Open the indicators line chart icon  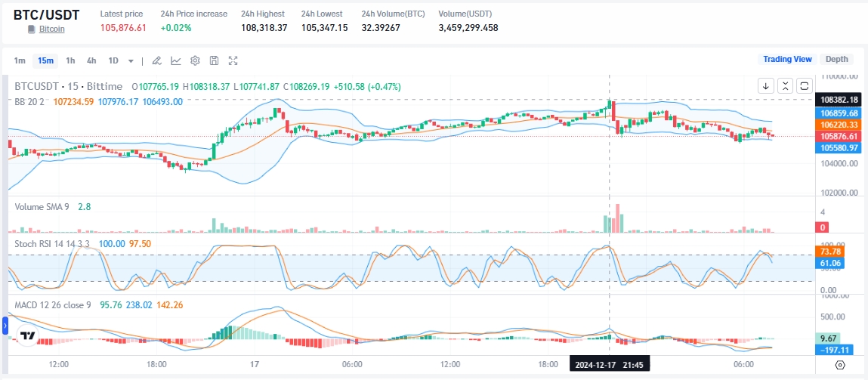coord(175,60)
